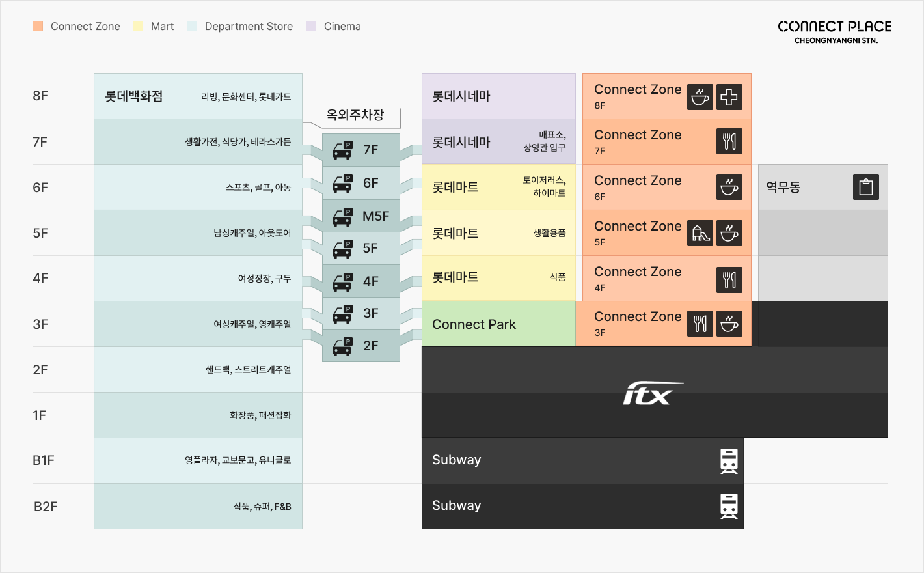
Task: Click the cafe cup icon on Connect Zone 3F
Action: click(729, 324)
